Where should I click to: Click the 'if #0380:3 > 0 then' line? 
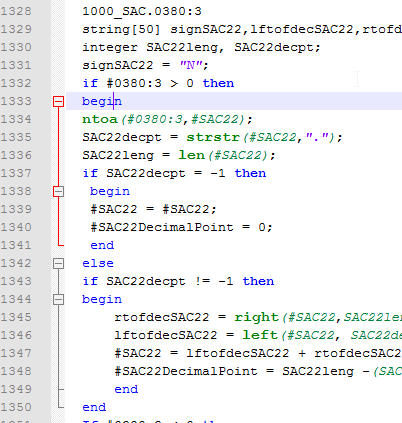click(158, 83)
